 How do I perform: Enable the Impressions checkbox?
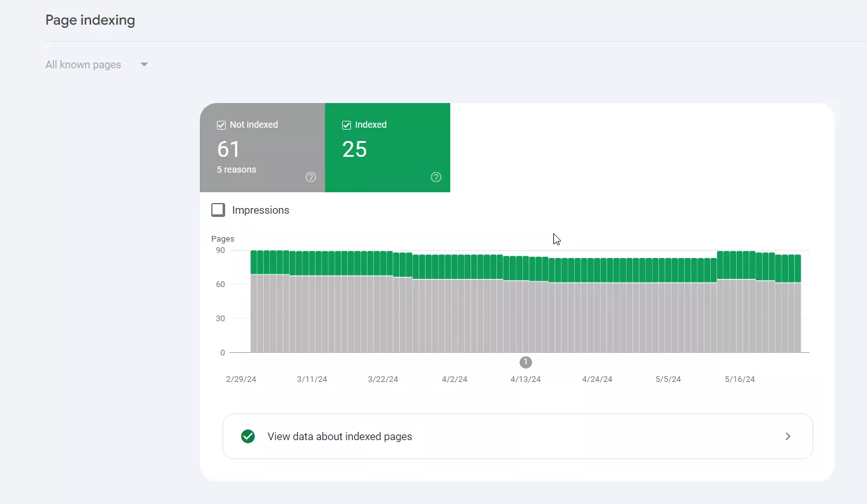pyautogui.click(x=218, y=210)
